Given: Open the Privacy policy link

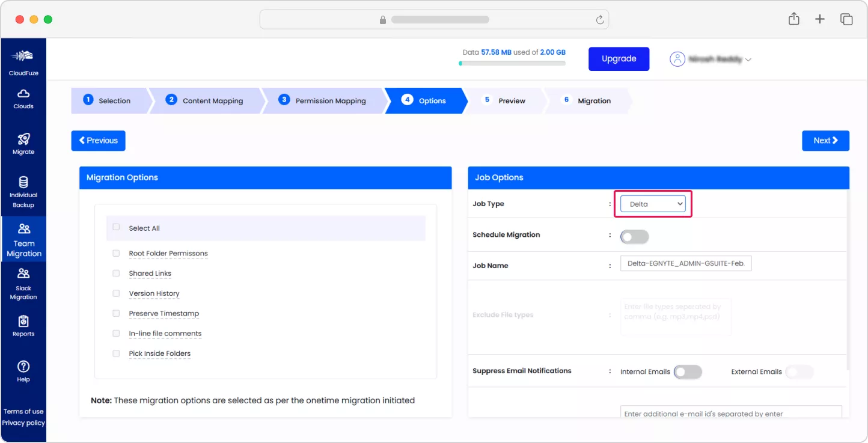Looking at the screenshot, I should coord(23,423).
